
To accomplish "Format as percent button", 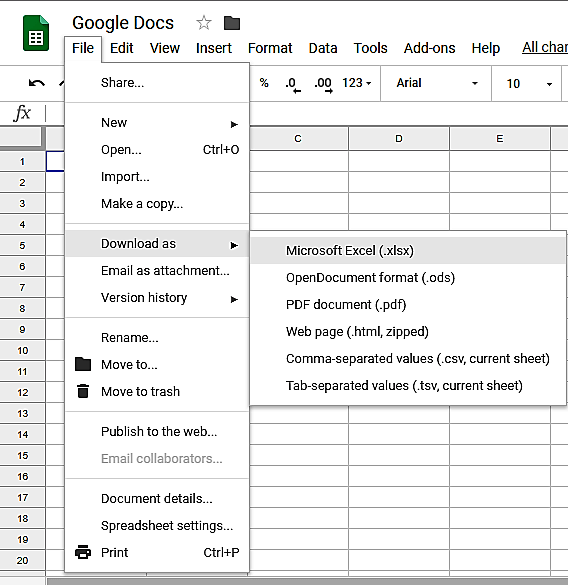I will [x=264, y=82].
